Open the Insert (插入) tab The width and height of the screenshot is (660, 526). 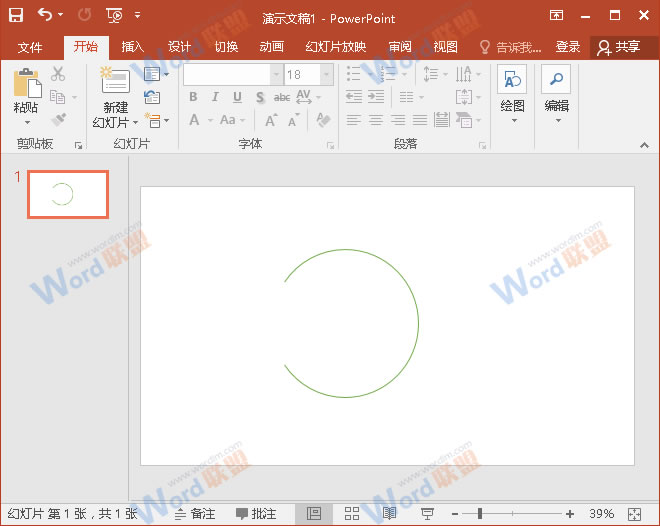(132, 47)
